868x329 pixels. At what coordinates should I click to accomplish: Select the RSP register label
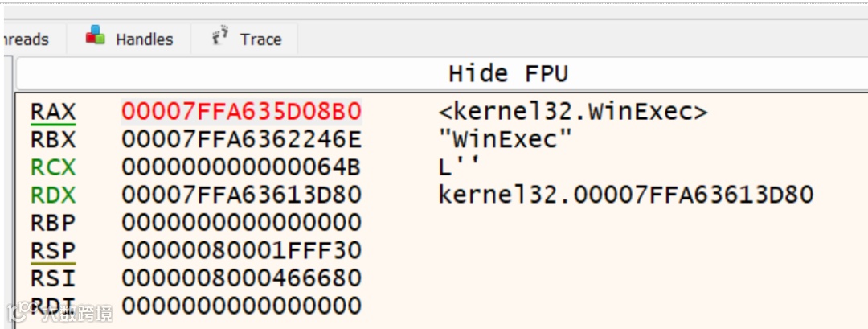point(53,250)
